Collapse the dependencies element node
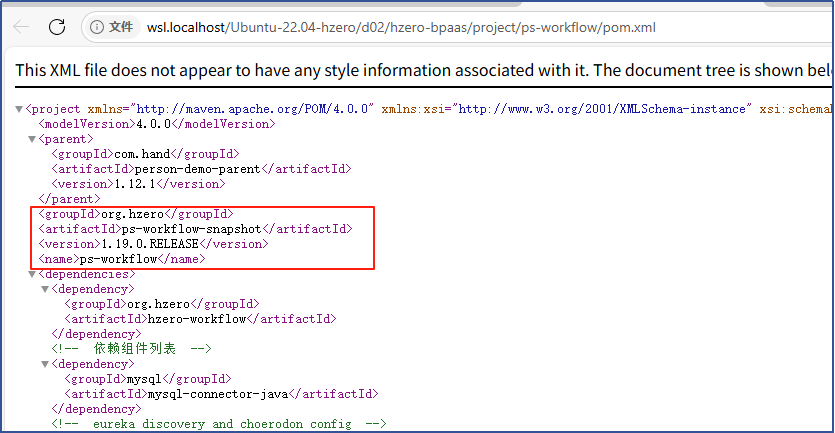This screenshot has height=433, width=835. point(32,273)
